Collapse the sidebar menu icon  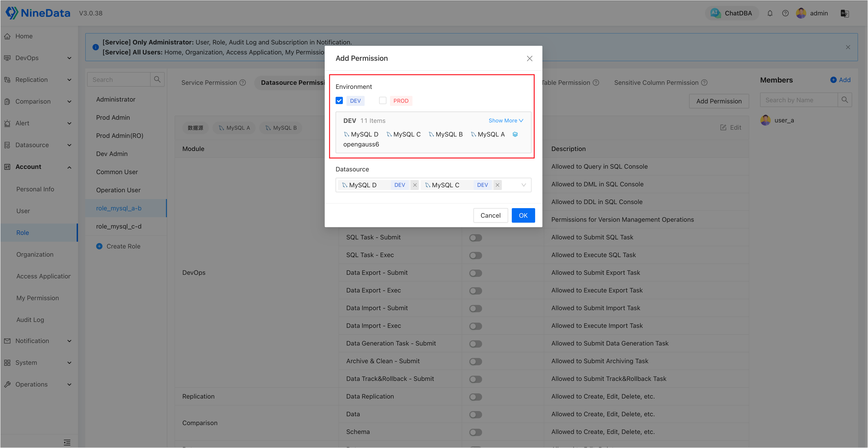pos(67,442)
